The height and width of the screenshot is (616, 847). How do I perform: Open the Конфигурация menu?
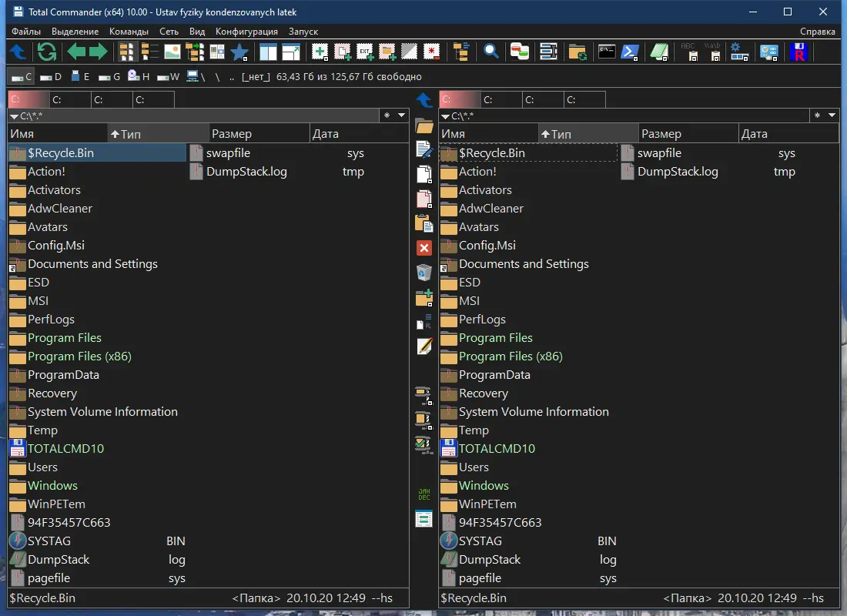(x=246, y=32)
